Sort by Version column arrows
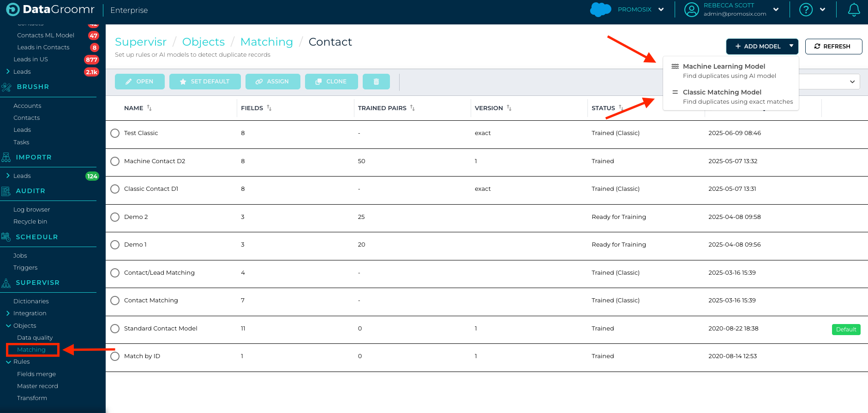This screenshot has width=868, height=413. point(509,108)
